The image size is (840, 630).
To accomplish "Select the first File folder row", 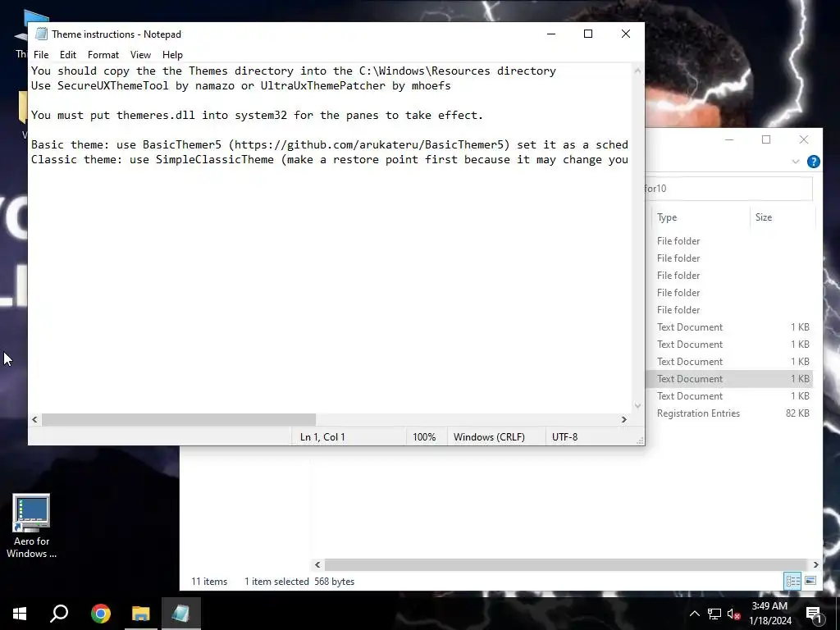I will (729, 241).
